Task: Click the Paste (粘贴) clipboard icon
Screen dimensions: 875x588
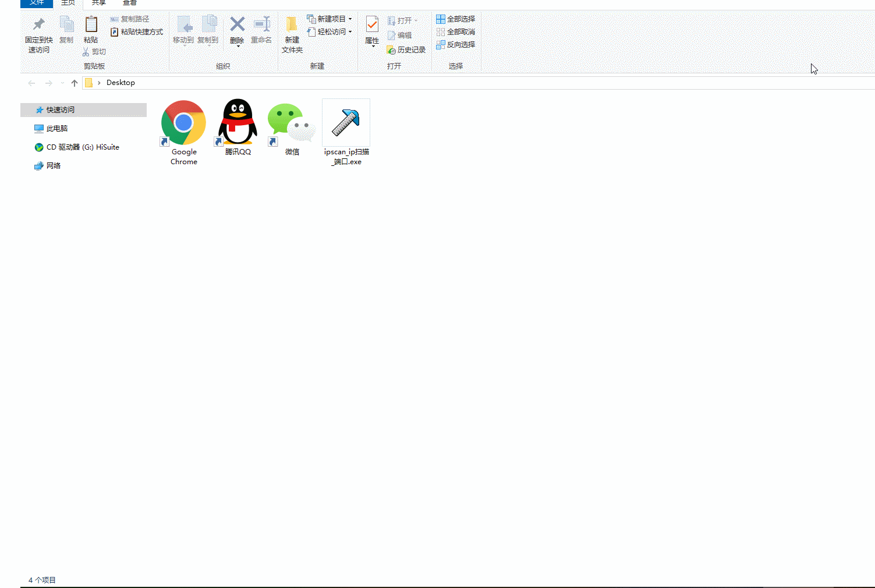Action: 91,24
